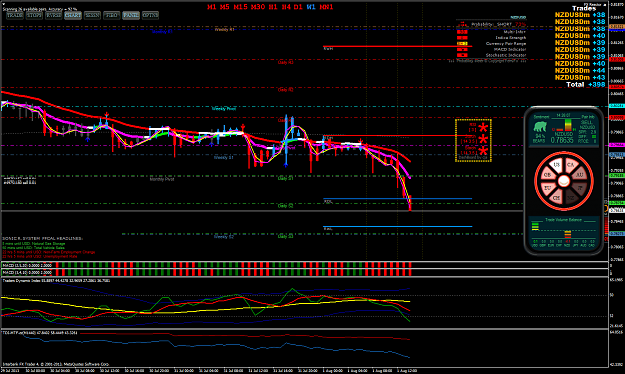Click the 0.78535 price readout in the widget

point(562,140)
